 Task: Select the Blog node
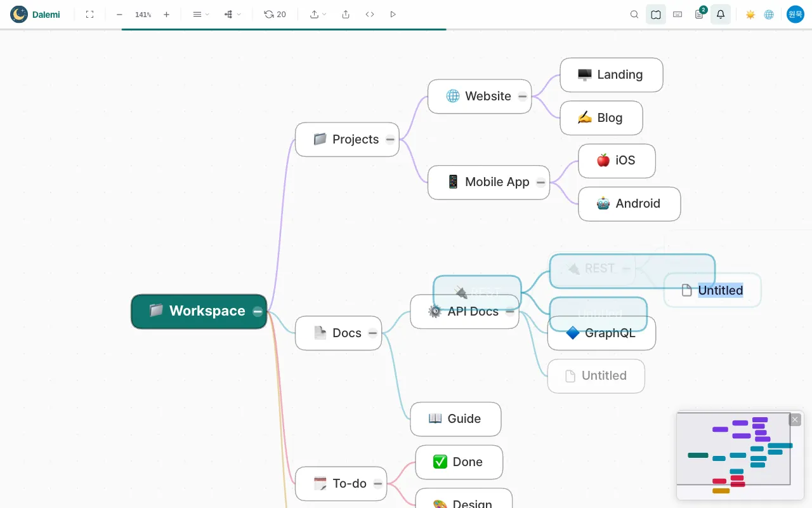[x=601, y=118]
